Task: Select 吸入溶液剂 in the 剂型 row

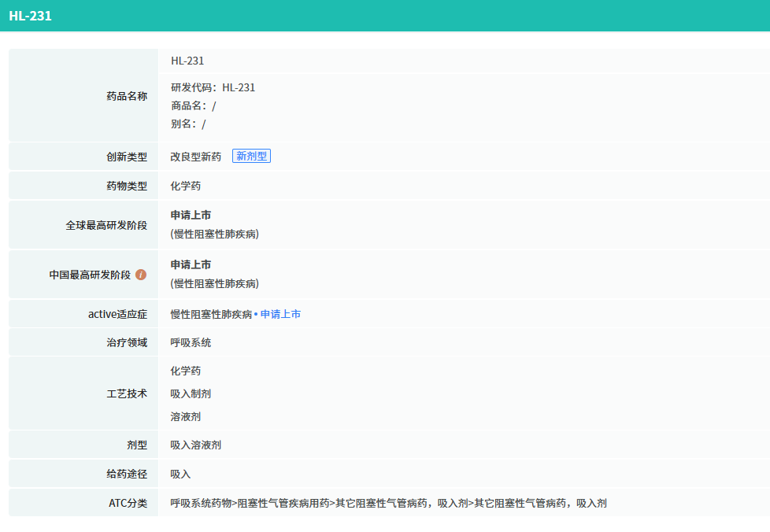Action: coord(196,445)
